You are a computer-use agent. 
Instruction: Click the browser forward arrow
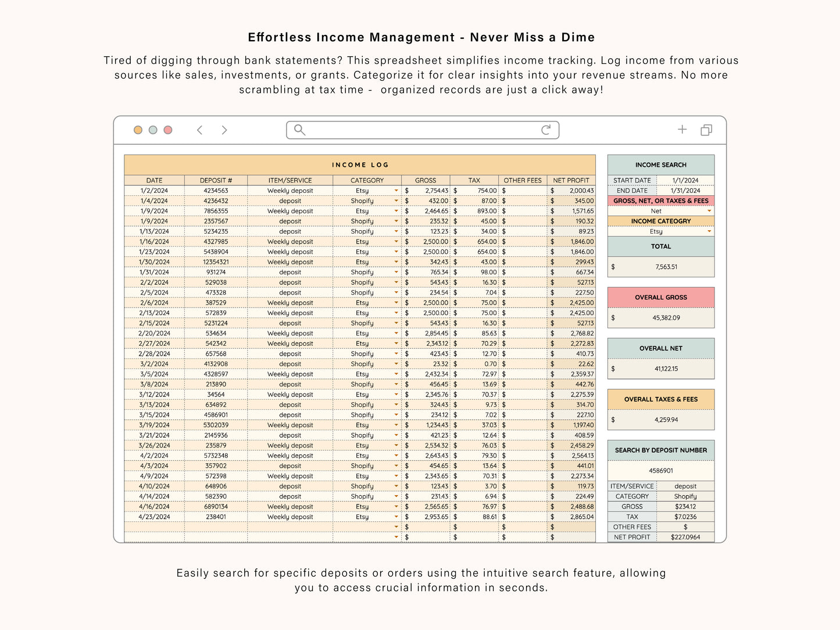pyautogui.click(x=224, y=130)
